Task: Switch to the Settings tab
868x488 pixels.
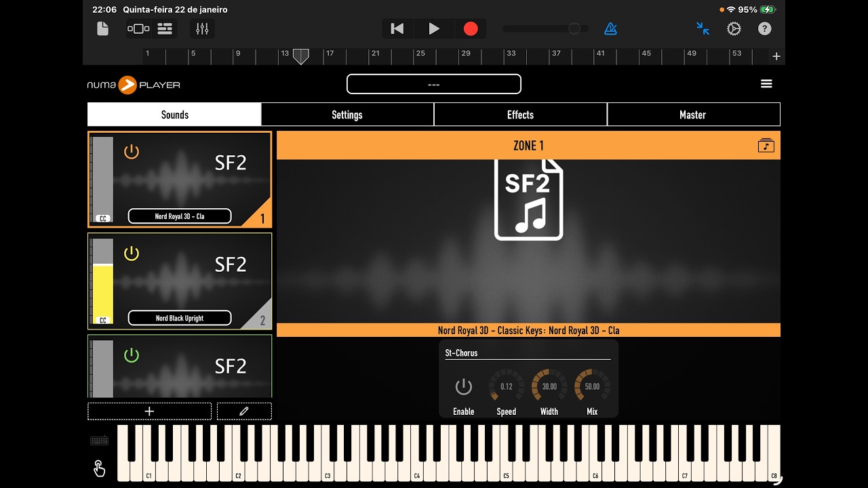Action: click(347, 115)
